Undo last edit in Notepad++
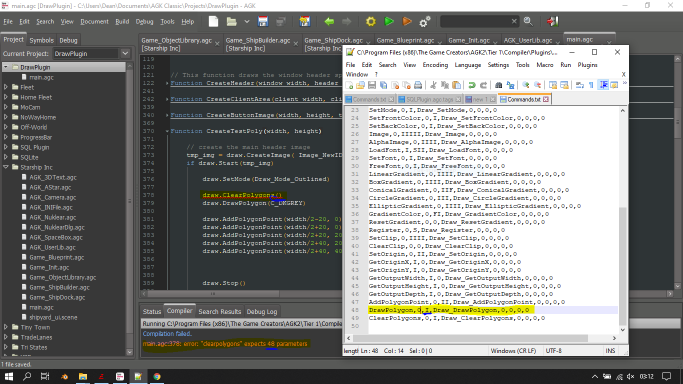This screenshot has height=384, width=683. click(x=472, y=85)
